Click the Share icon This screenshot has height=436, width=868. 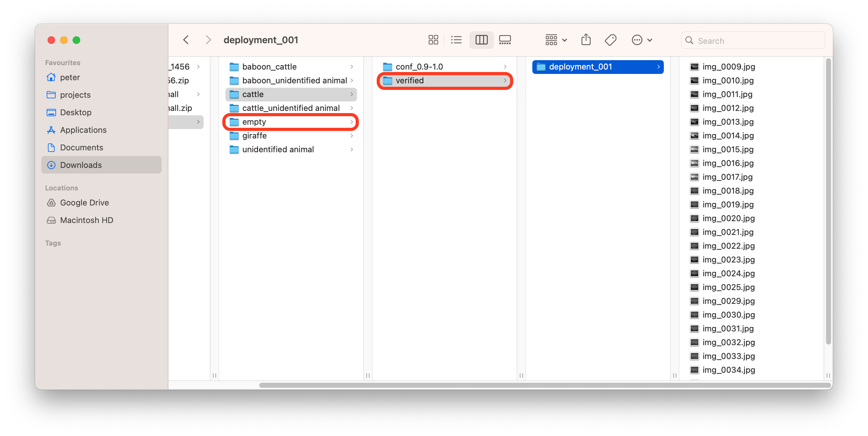pyautogui.click(x=586, y=40)
